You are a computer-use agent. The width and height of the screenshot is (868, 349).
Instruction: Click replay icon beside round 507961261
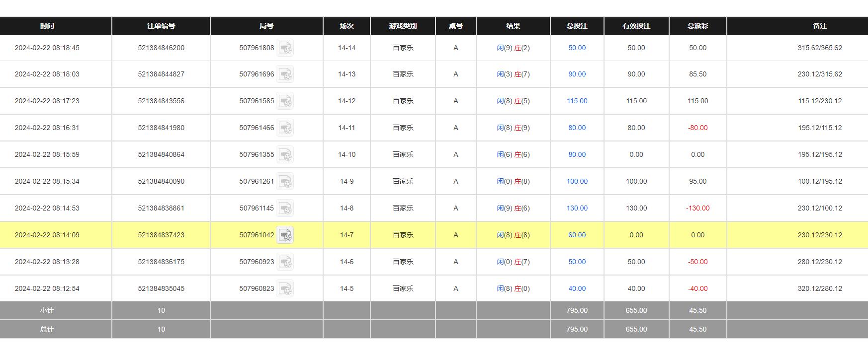pos(285,182)
